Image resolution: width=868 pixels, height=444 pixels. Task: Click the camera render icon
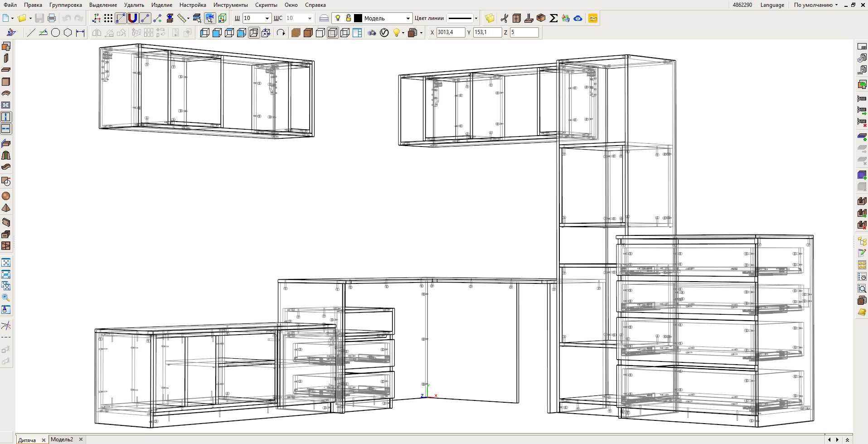point(372,32)
